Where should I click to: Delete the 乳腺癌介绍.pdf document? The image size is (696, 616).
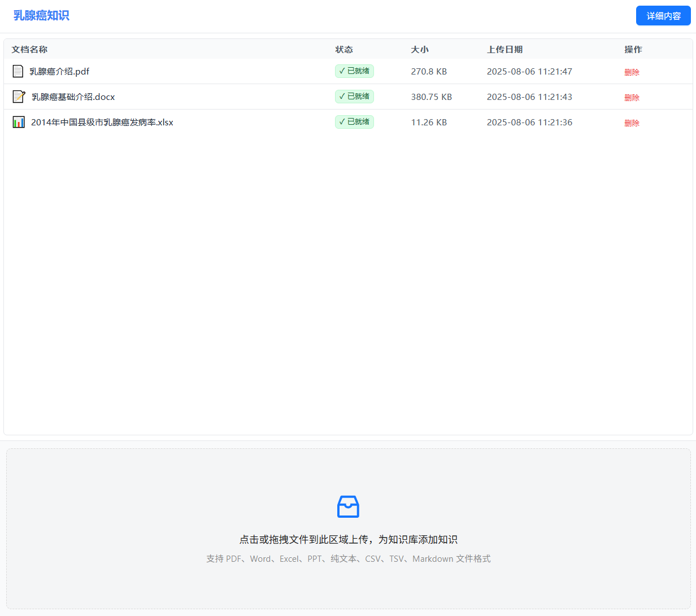pyautogui.click(x=632, y=72)
